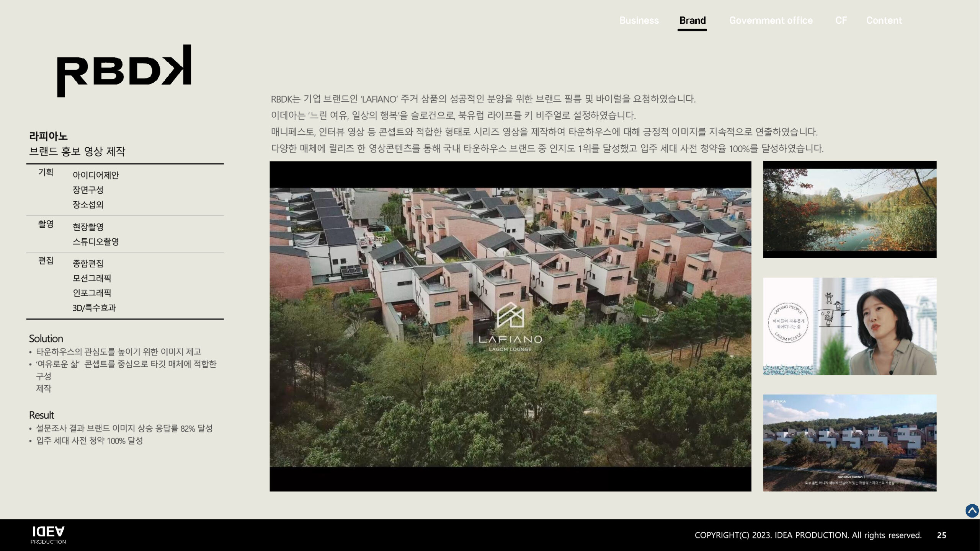Go to the Content tab
980x551 pixels.
point(884,20)
